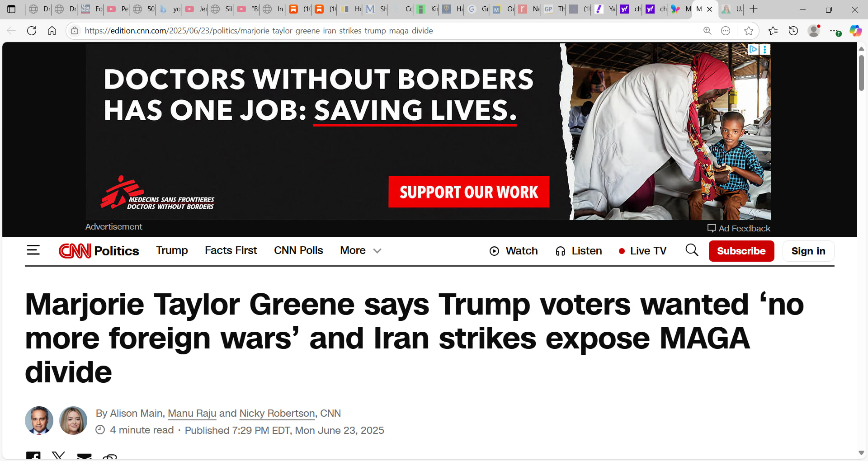
Task: Open the CNN search magnifier icon
Action: coord(692,250)
